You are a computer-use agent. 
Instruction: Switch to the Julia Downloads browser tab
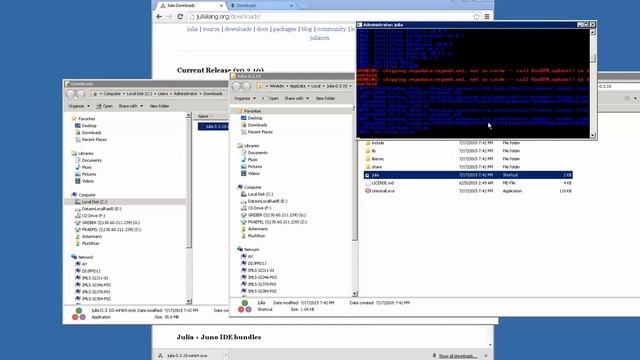point(191,6)
